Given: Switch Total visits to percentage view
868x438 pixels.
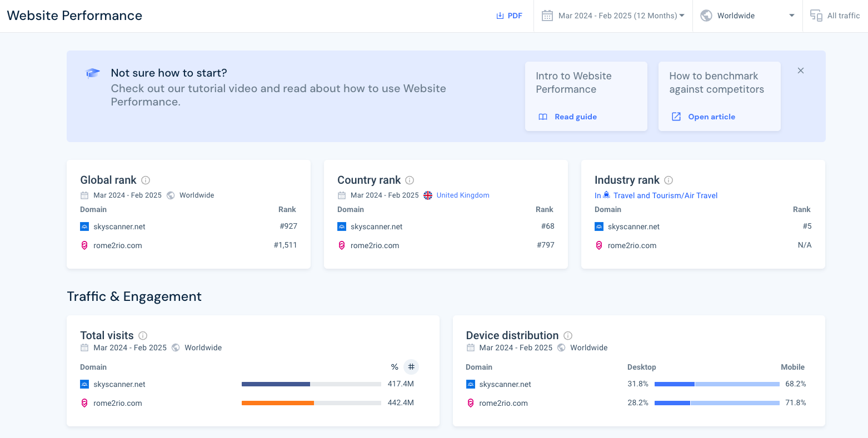Looking at the screenshot, I should 395,367.
